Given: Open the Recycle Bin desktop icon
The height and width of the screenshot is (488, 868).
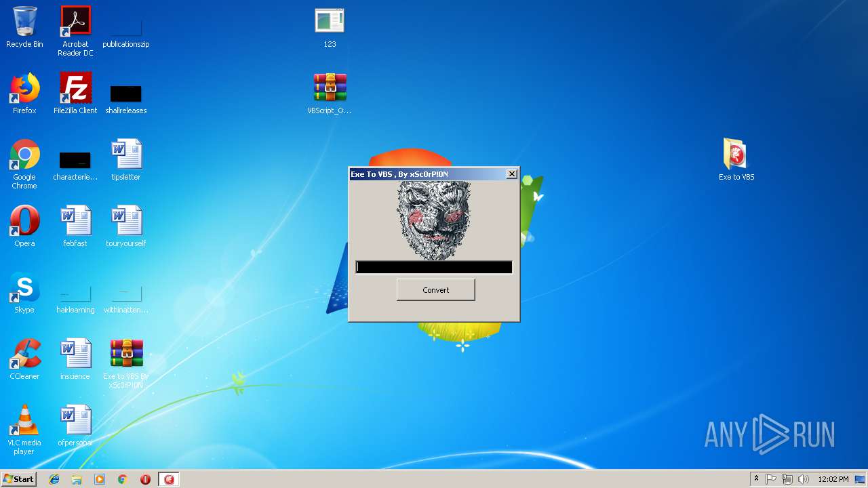Looking at the screenshot, I should [24, 27].
